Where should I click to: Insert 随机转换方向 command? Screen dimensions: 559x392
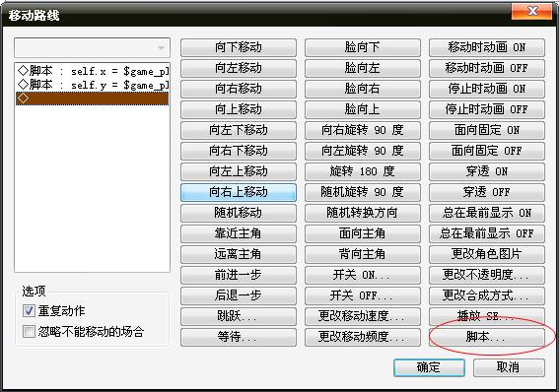[x=363, y=213]
